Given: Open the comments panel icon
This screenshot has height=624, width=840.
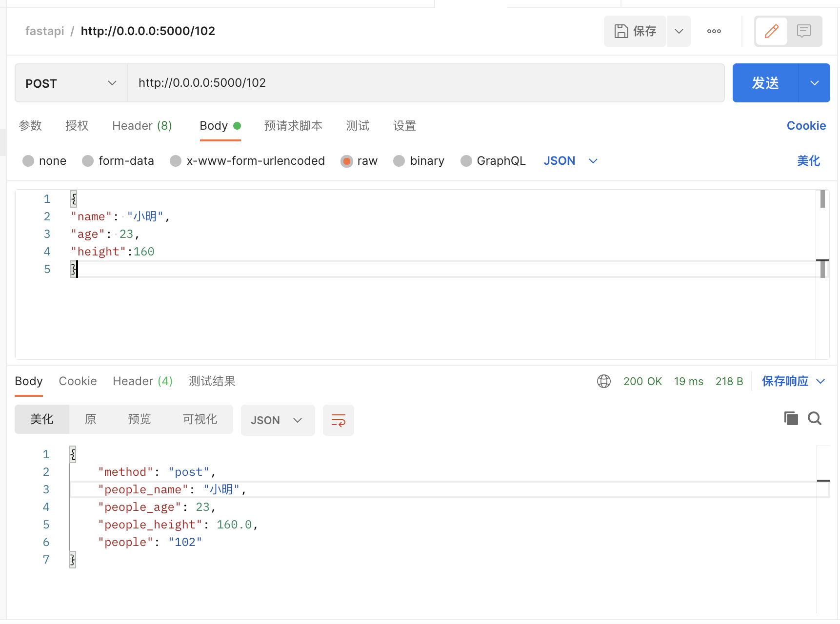Looking at the screenshot, I should click(x=803, y=31).
